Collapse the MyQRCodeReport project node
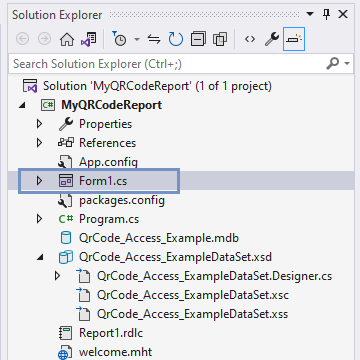The width and height of the screenshot is (360, 360). [x=22, y=105]
